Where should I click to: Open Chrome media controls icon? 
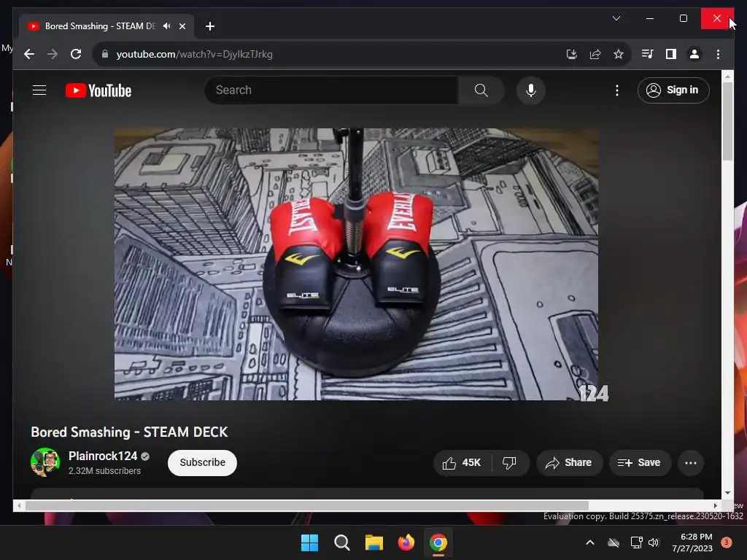point(647,54)
